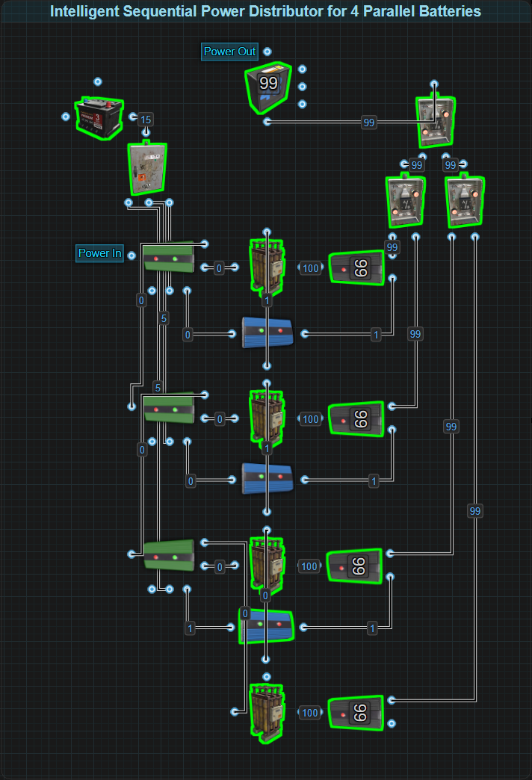Viewport: 532px width, 780px height.
Task: Select the third counter showing 66
Action: (355, 566)
